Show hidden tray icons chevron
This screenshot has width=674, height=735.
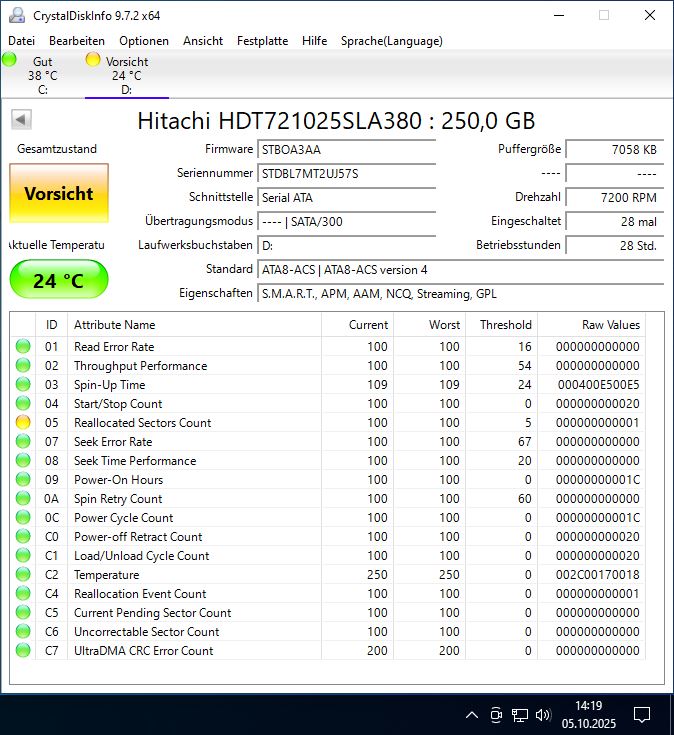[472, 715]
